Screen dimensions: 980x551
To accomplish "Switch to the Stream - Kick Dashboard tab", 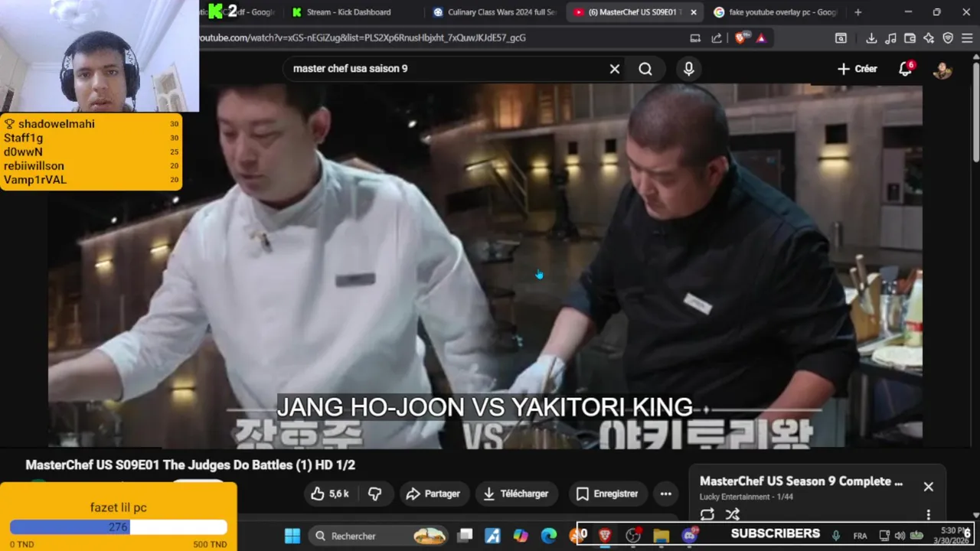I will click(x=351, y=12).
